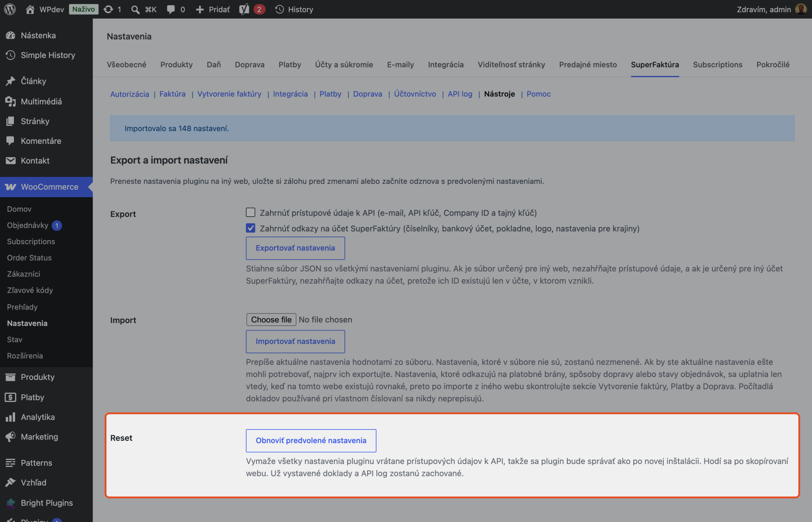Uncheck the include SuperFaktúra account links checkbox
Viewport: 812px width, 522px height.
coord(251,228)
